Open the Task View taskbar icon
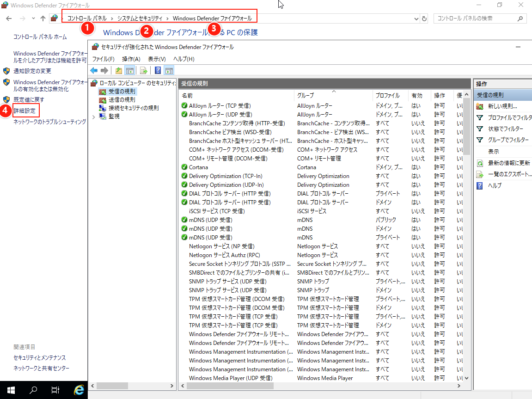Image resolution: width=532 pixels, height=399 pixels. coord(55,390)
